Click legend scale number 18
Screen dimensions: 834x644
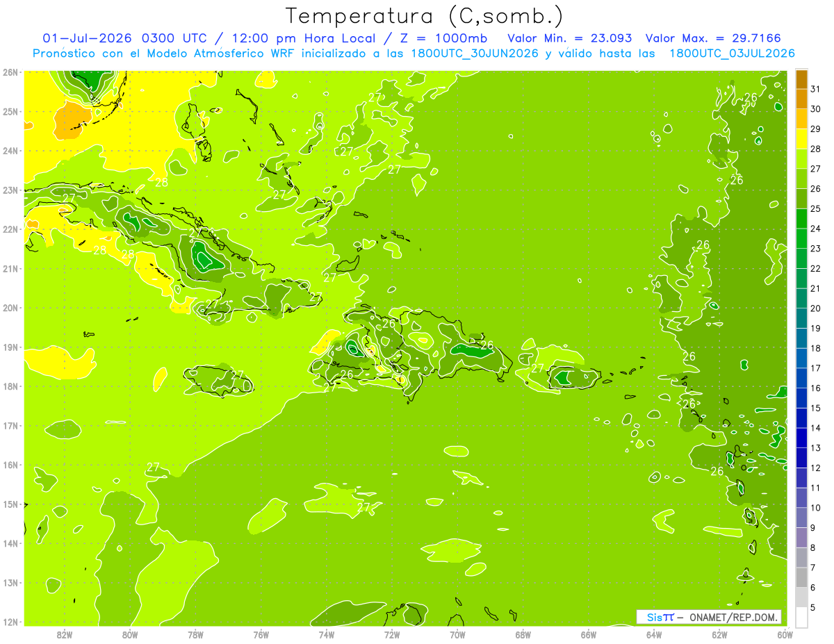816,348
